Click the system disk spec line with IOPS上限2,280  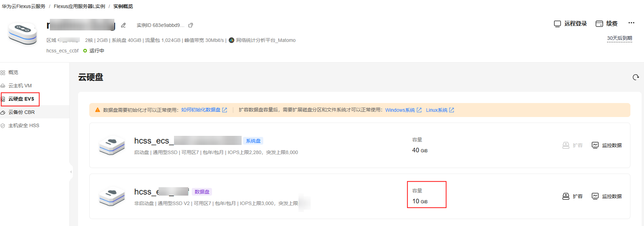[x=216, y=152]
